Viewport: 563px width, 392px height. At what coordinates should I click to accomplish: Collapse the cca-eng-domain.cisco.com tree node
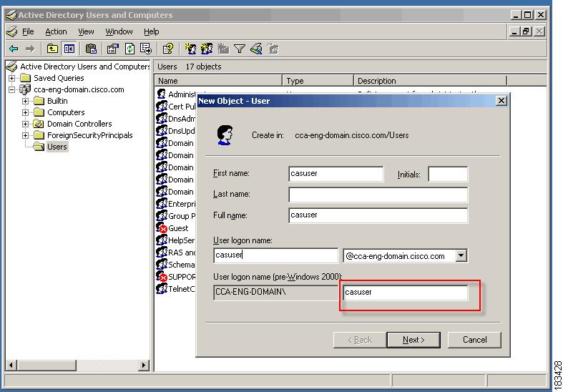[12, 89]
